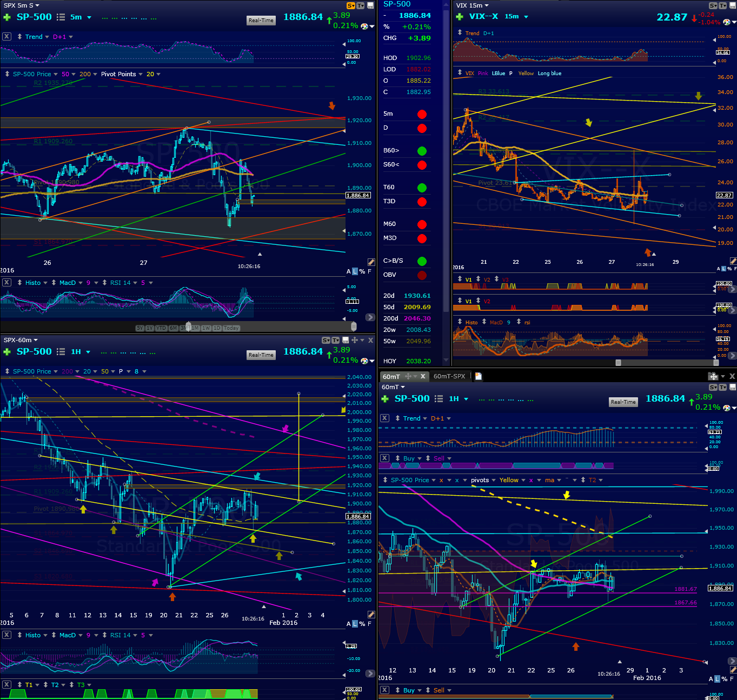Save SPX-60m chart with the disk icon
The image size is (737, 700).
coord(345,340)
